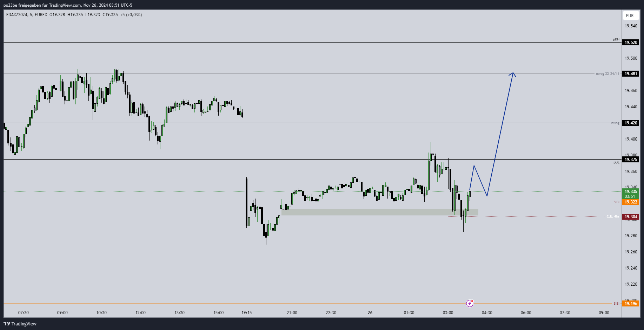Viewport: 644px width, 330px height.
Task: Click the C.E. 4hr line label
Action: (612, 216)
